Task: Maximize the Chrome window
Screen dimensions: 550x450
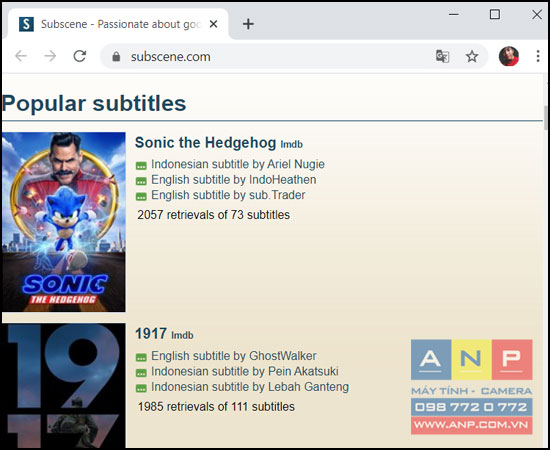Action: tap(495, 14)
